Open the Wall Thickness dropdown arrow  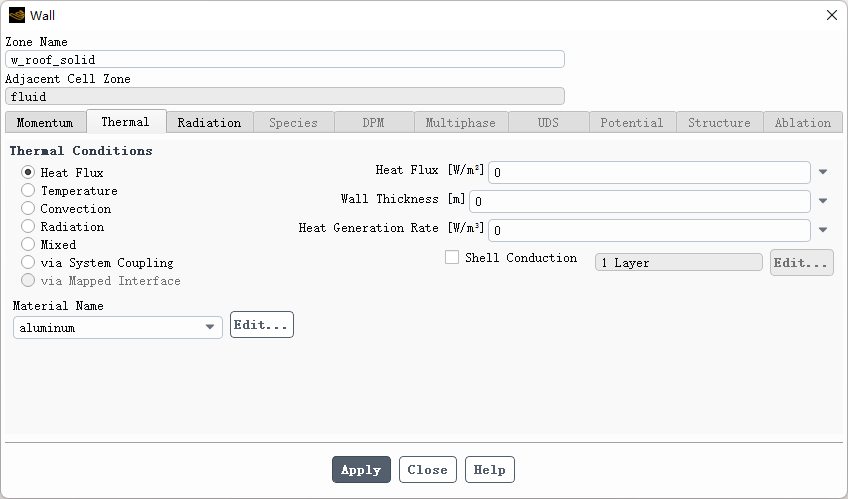click(x=823, y=201)
